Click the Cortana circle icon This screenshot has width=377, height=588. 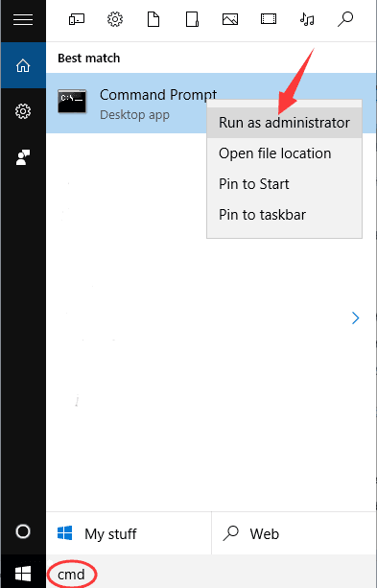click(23, 531)
